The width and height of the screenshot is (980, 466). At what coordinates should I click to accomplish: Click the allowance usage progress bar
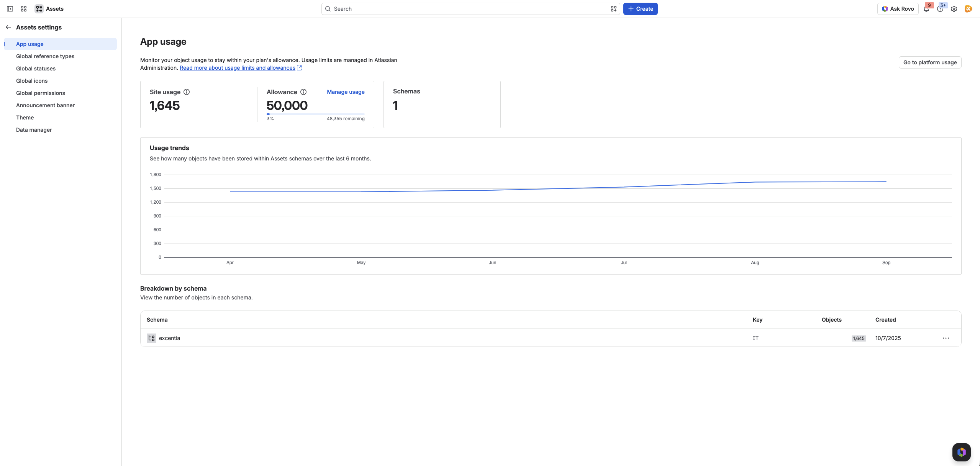click(316, 114)
